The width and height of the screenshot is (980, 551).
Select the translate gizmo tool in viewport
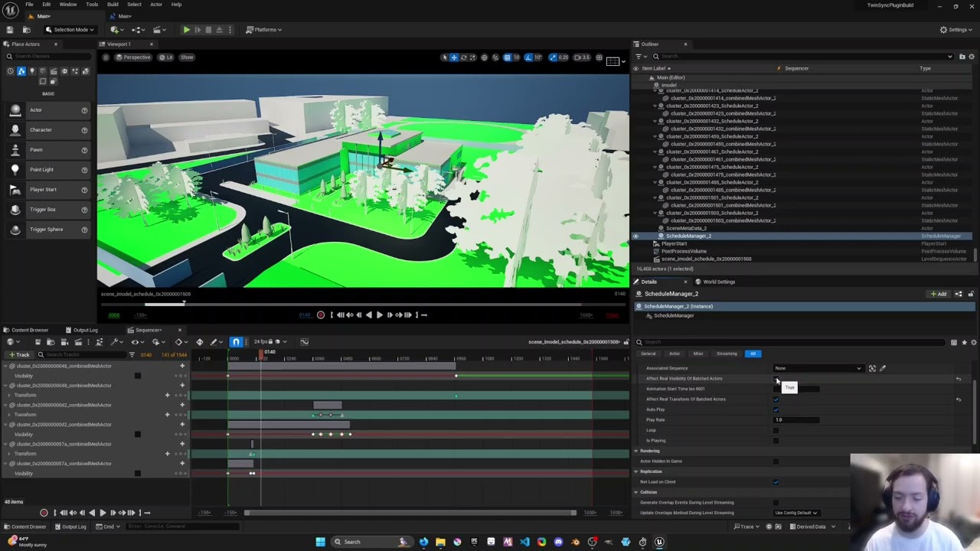pos(454,57)
